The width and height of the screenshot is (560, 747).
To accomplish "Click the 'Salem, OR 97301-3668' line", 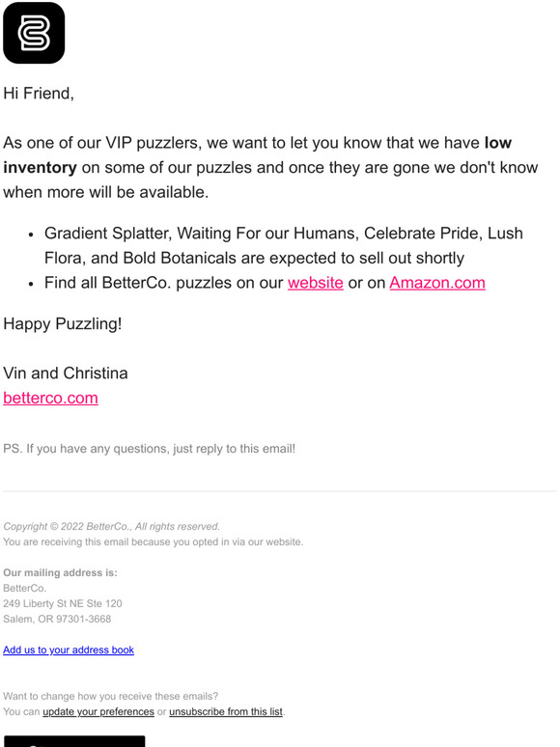I will coord(57,619).
